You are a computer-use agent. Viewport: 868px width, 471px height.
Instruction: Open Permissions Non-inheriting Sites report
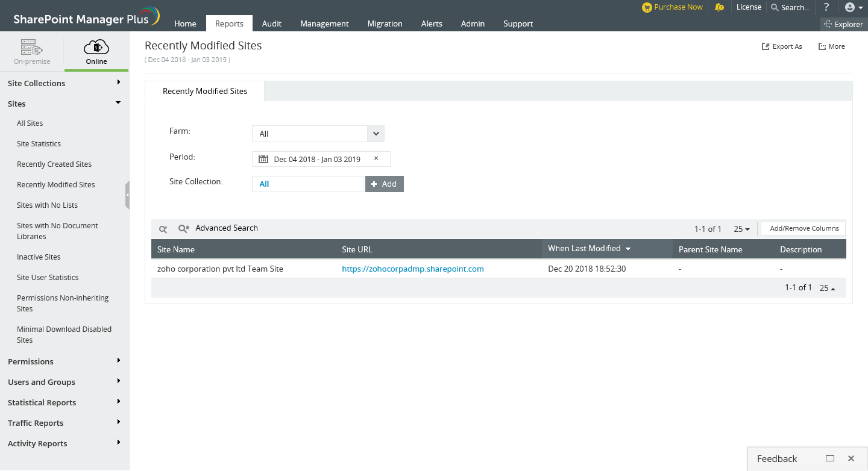click(x=63, y=303)
